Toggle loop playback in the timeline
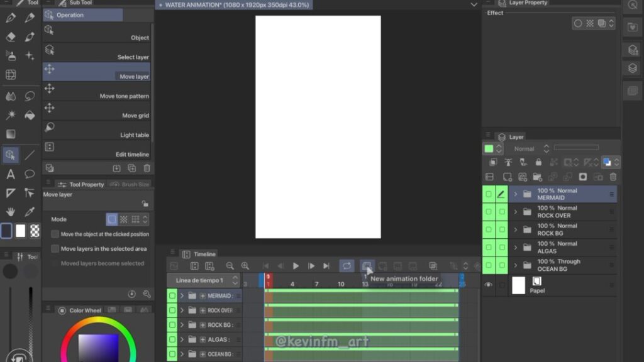 click(347, 266)
